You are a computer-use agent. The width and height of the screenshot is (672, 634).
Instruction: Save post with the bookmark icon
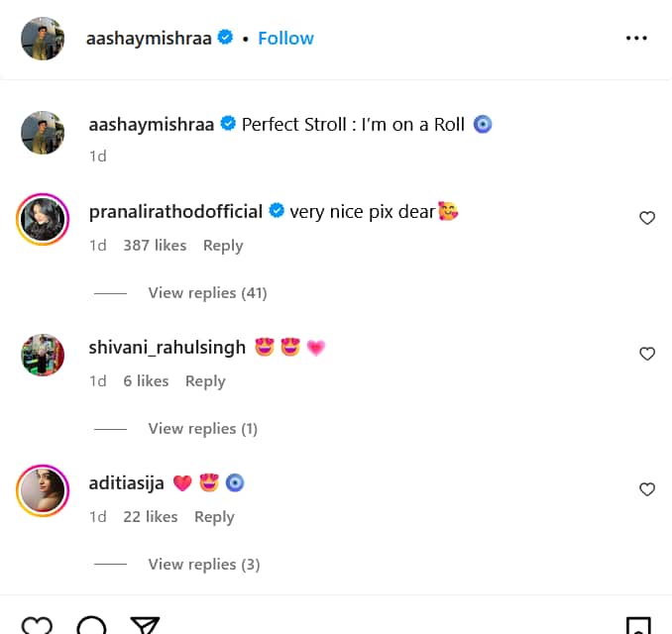coord(638,626)
